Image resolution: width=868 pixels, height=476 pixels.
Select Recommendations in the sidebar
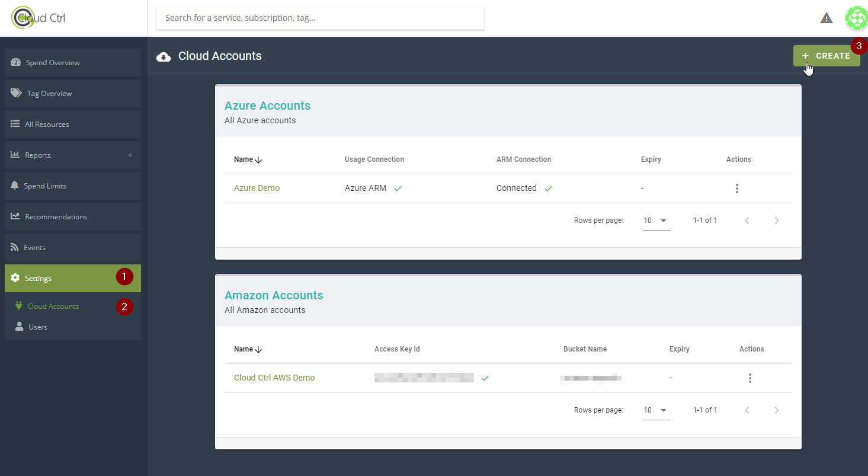coord(56,217)
